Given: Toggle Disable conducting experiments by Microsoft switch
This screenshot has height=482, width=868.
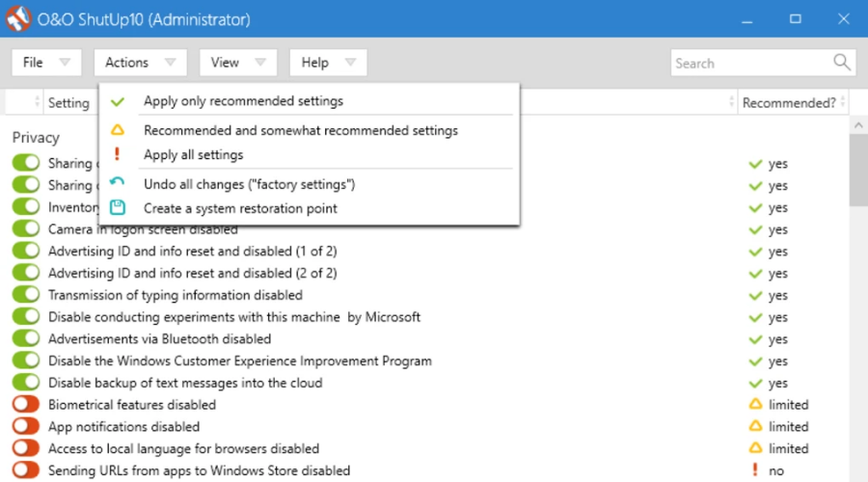Looking at the screenshot, I should coord(26,316).
